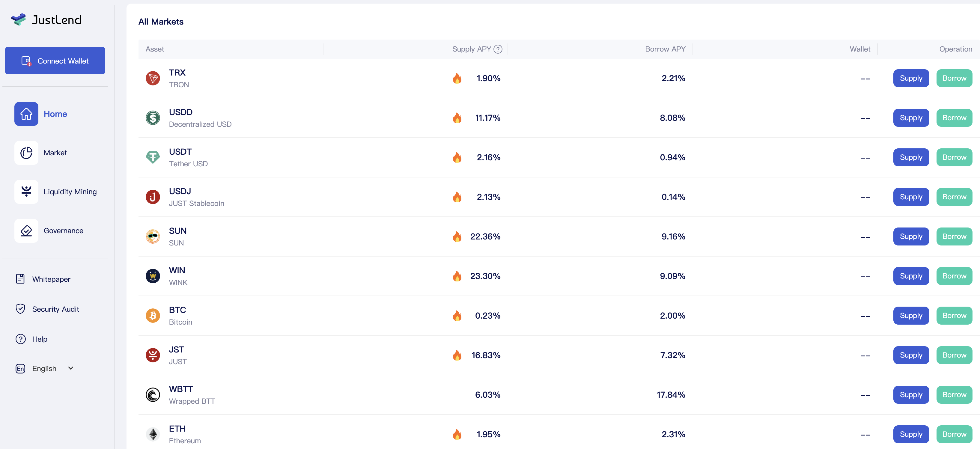Select the JST asset name
Image resolution: width=980 pixels, height=449 pixels.
[177, 349]
